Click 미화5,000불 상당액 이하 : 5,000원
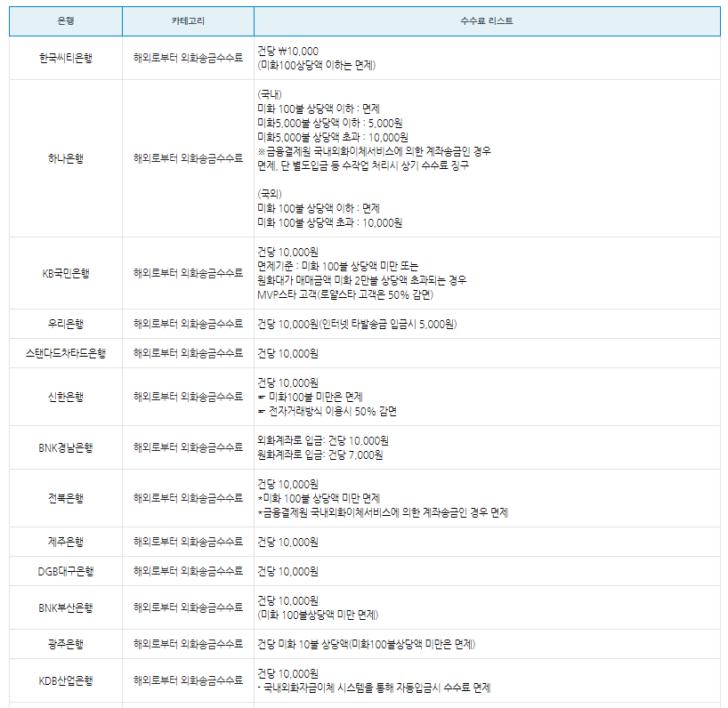728x708 pixels. pyautogui.click(x=330, y=124)
